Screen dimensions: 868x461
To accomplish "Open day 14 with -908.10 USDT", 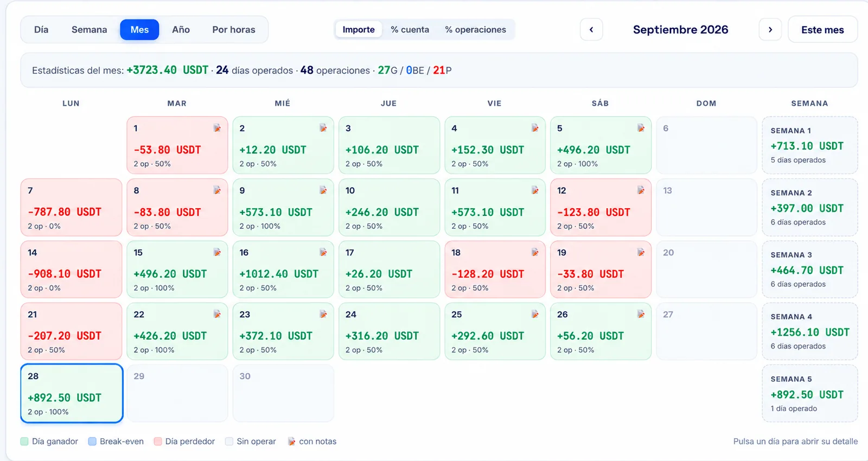I will (x=72, y=269).
